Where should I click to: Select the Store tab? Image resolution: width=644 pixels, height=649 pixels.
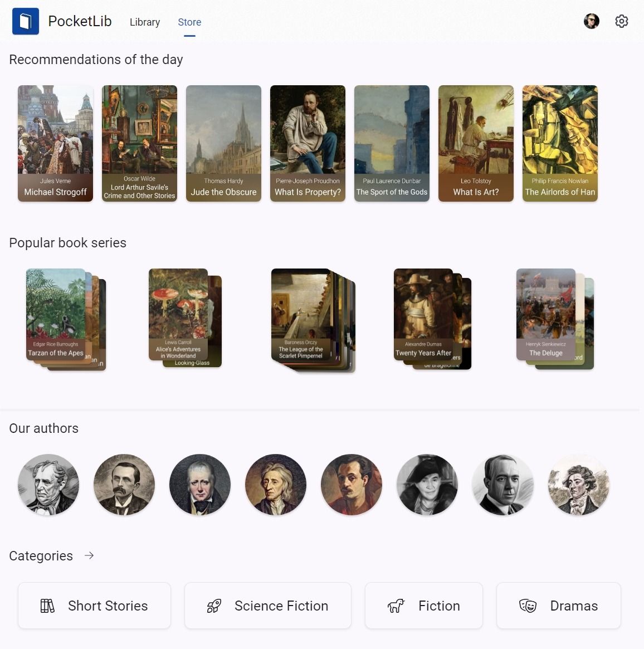(189, 22)
